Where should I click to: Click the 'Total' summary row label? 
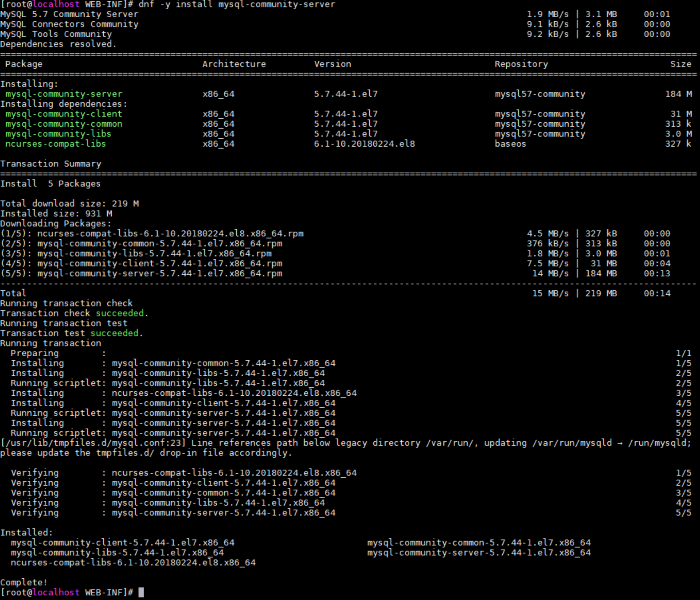pos(13,293)
